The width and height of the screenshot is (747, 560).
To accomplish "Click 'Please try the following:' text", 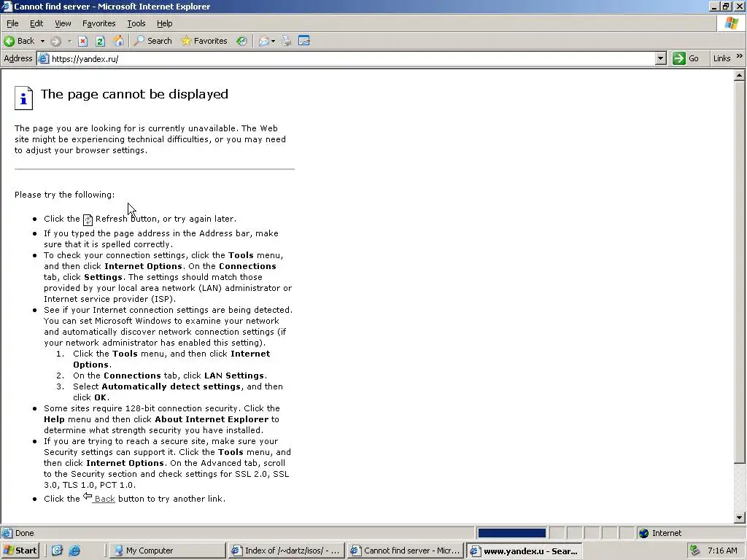I will pos(64,194).
